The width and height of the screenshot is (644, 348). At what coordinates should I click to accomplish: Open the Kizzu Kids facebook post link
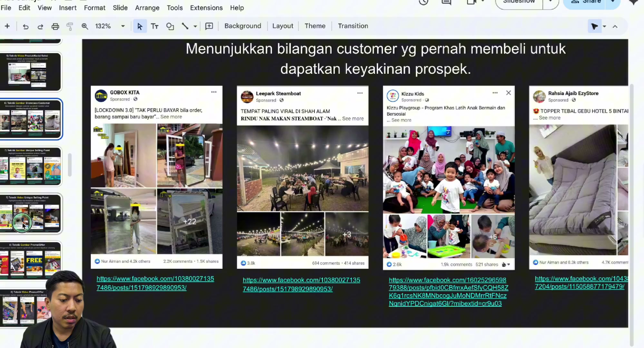pyautogui.click(x=448, y=292)
